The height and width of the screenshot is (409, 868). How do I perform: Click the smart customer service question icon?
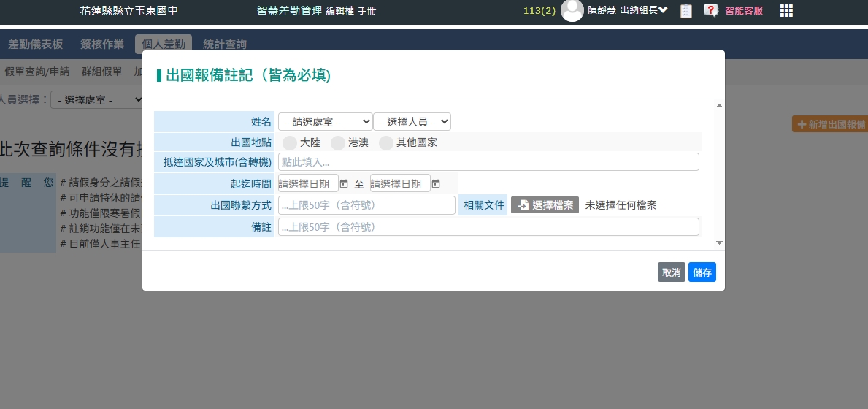(x=710, y=10)
